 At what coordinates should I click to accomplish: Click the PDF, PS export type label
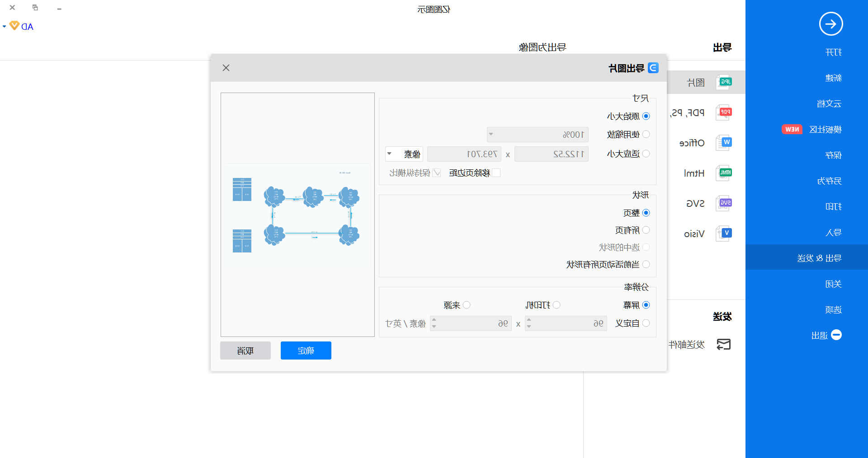click(688, 113)
